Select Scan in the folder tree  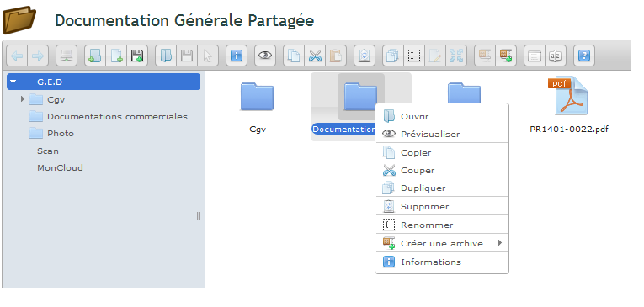(48, 151)
